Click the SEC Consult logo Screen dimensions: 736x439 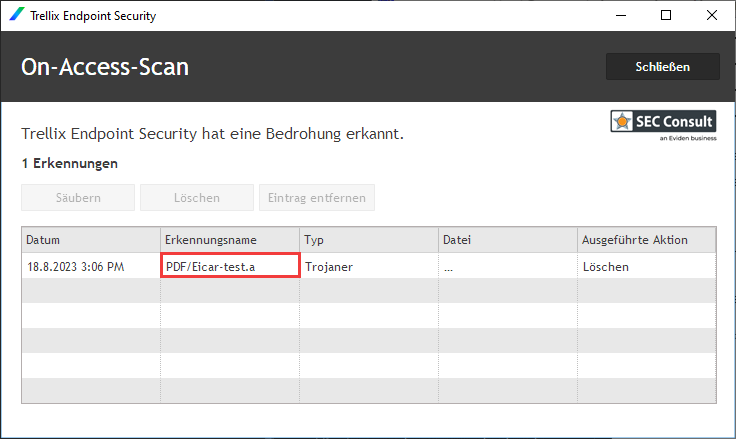(663, 124)
